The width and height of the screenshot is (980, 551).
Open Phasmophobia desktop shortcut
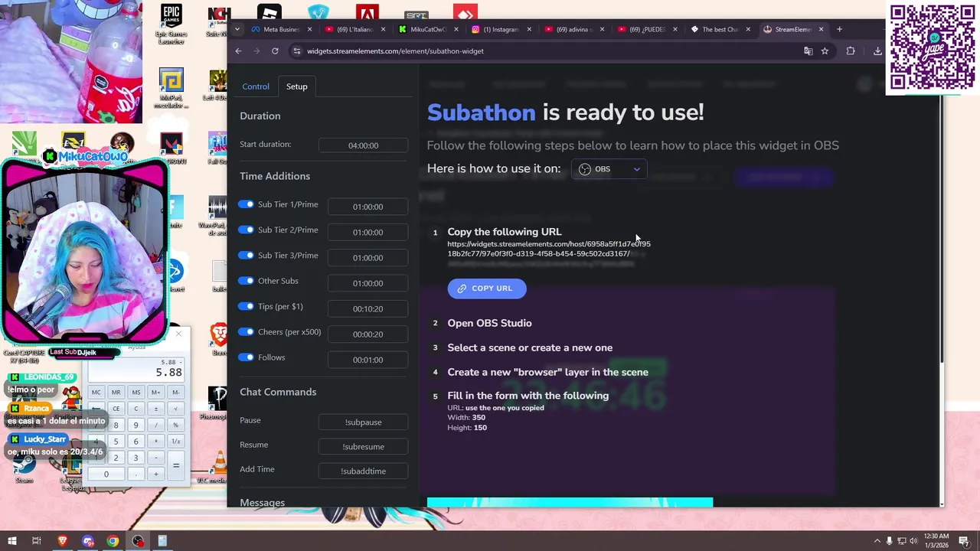(217, 403)
